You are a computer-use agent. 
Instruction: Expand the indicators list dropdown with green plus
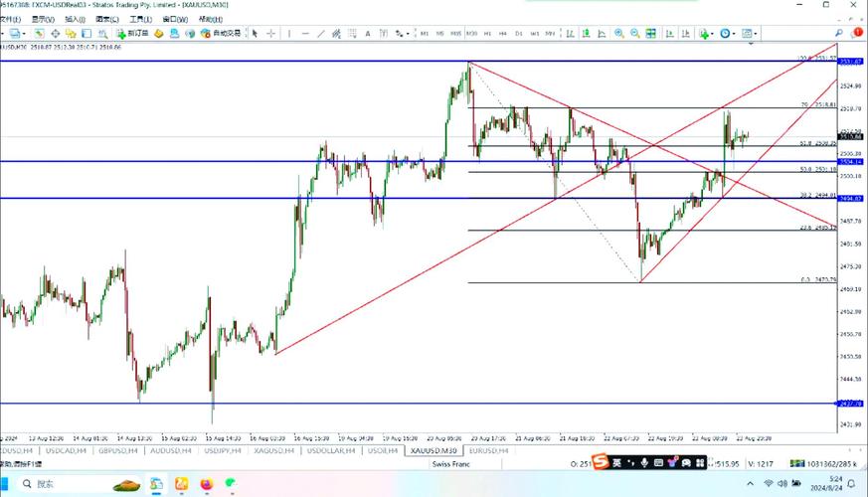(x=706, y=33)
